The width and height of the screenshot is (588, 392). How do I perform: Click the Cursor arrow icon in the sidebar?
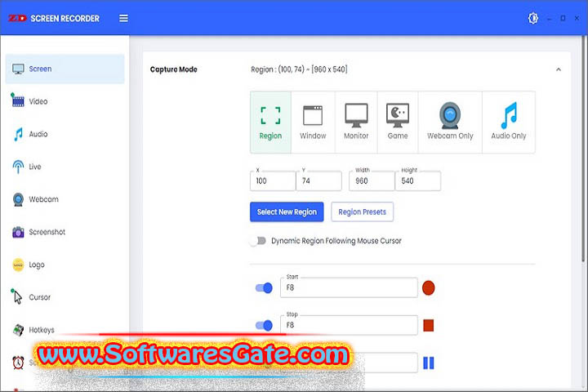(x=17, y=296)
